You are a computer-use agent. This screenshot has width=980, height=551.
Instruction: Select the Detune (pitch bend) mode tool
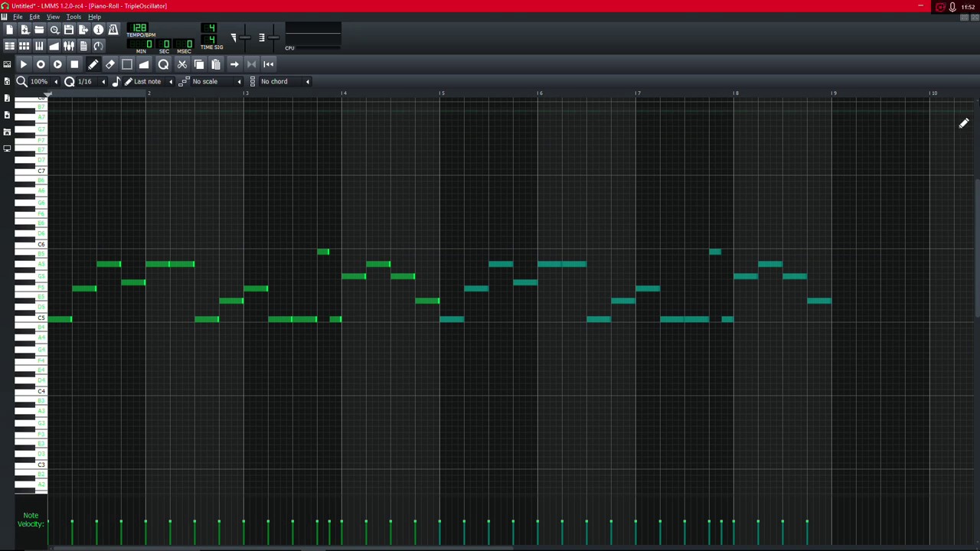point(144,64)
